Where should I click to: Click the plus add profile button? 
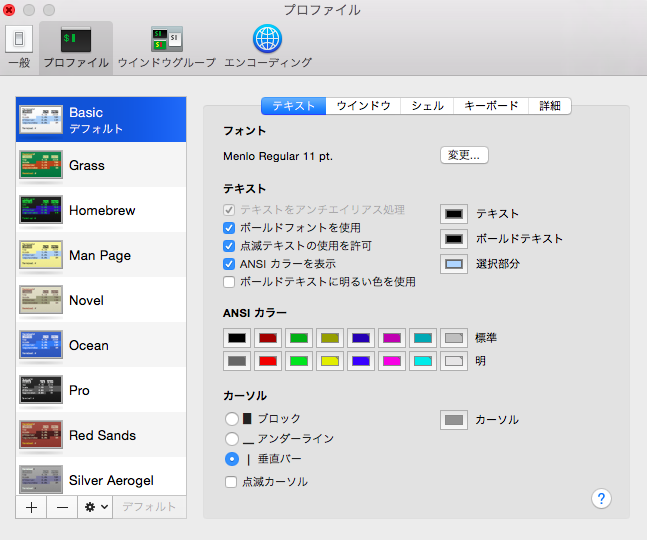coord(31,507)
